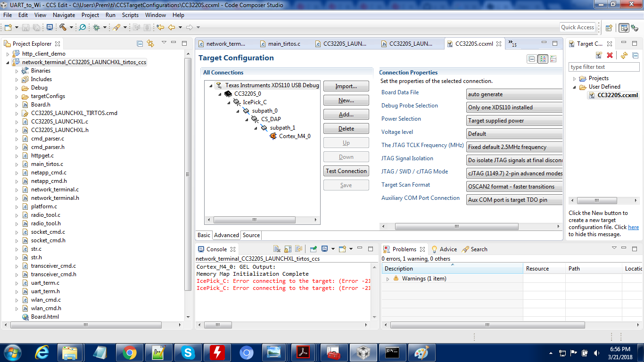644x362 pixels.
Task: Open the Scripts menu
Action: click(x=130, y=15)
